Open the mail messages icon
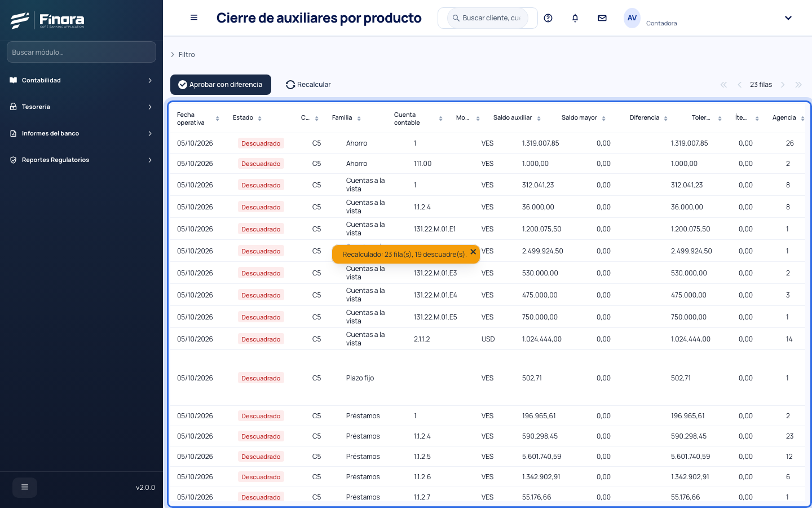Image resolution: width=812 pixels, height=508 pixels. point(602,18)
